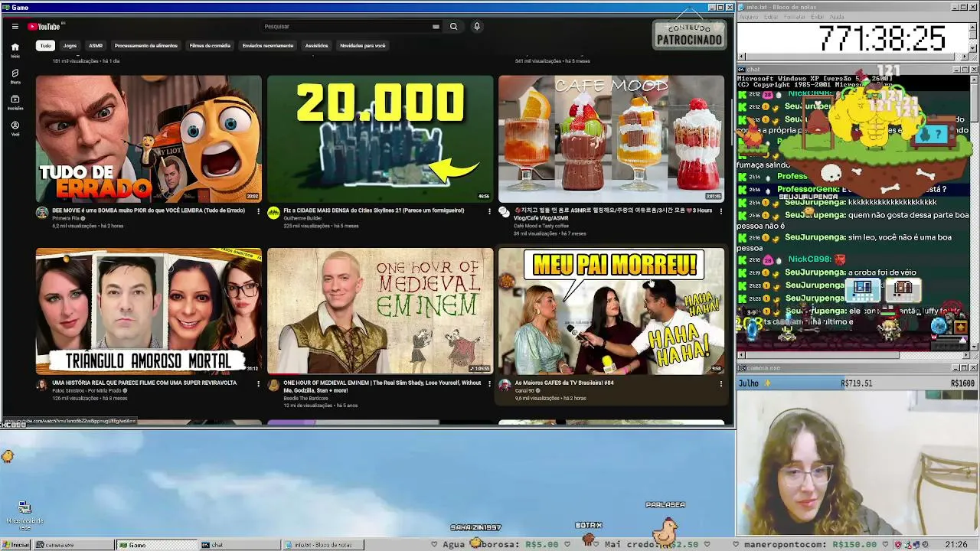Open Canal 90 channel avatar
Viewport: 980px width, 551px height.
pyautogui.click(x=505, y=385)
